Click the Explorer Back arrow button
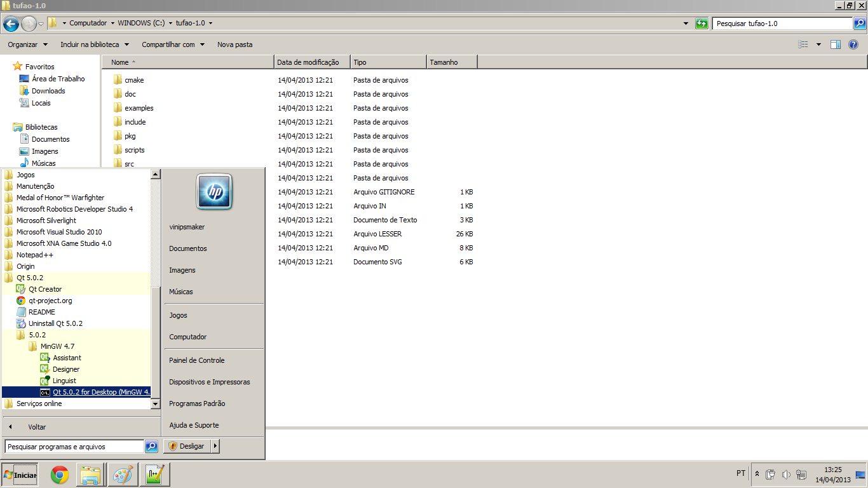Screen dimensions: 868x488 11,24
